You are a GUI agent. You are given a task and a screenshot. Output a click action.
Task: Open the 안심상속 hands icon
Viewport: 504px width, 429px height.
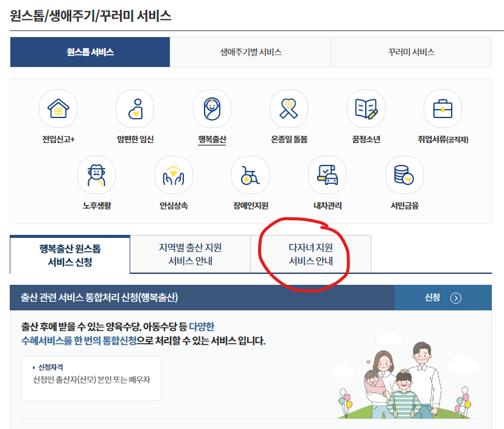pyautogui.click(x=173, y=175)
